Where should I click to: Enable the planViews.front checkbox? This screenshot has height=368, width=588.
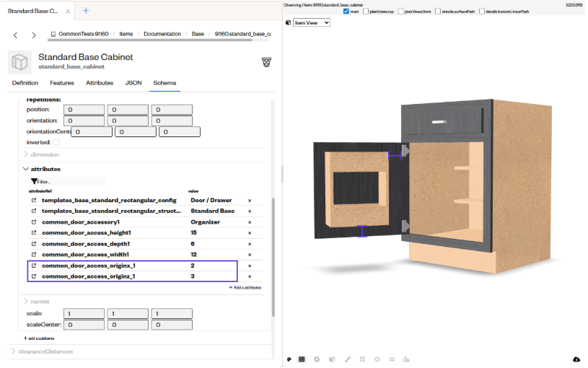point(400,12)
